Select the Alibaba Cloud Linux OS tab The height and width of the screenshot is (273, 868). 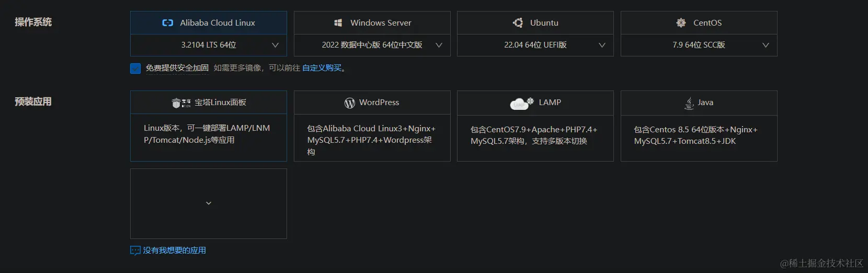pos(209,23)
